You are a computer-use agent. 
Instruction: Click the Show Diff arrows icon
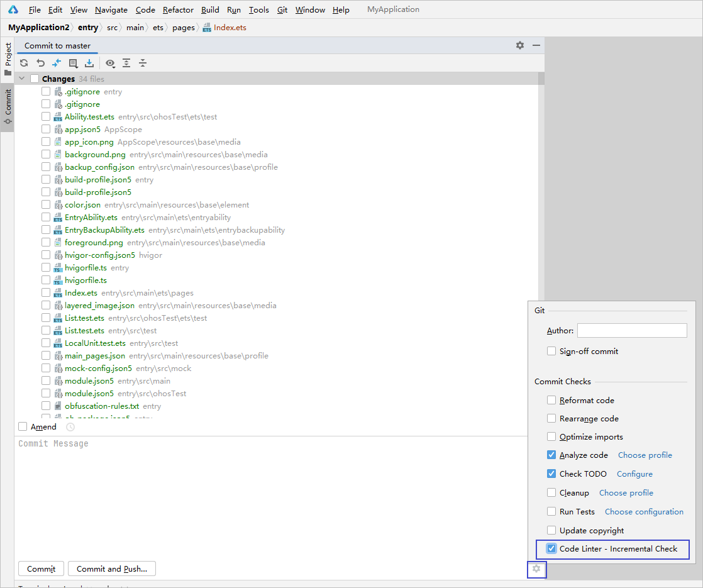coord(57,63)
